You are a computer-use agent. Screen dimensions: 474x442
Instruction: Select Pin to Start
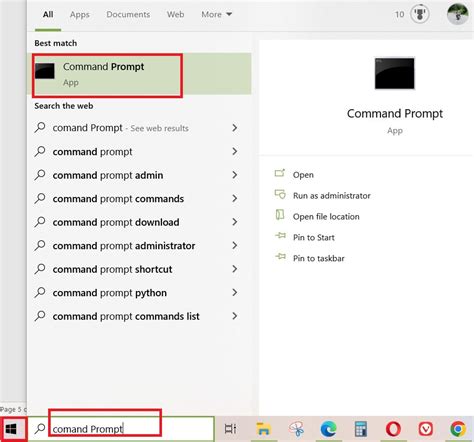click(x=314, y=237)
